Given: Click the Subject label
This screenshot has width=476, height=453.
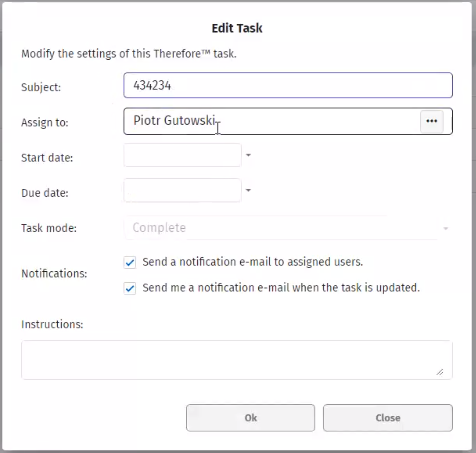Looking at the screenshot, I should (x=41, y=87).
